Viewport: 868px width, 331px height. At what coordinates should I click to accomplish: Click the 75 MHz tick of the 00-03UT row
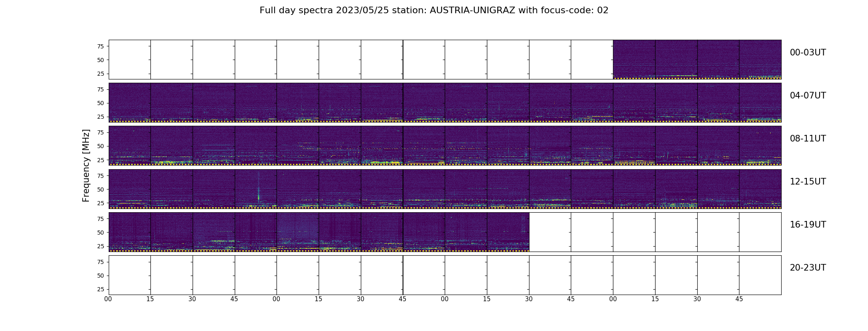pyautogui.click(x=100, y=46)
